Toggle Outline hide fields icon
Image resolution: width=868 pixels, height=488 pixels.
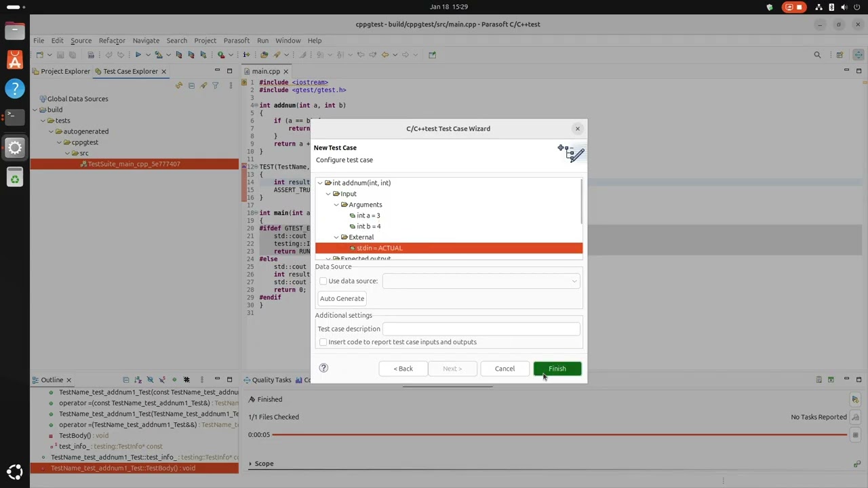tap(150, 380)
